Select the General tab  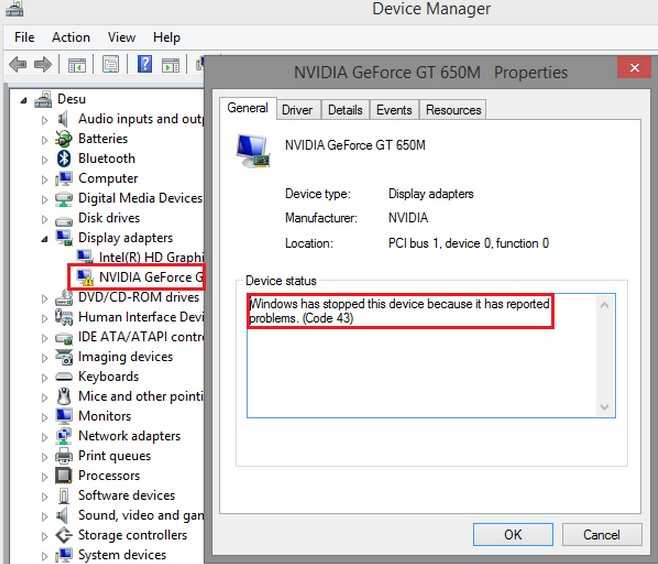tap(248, 108)
